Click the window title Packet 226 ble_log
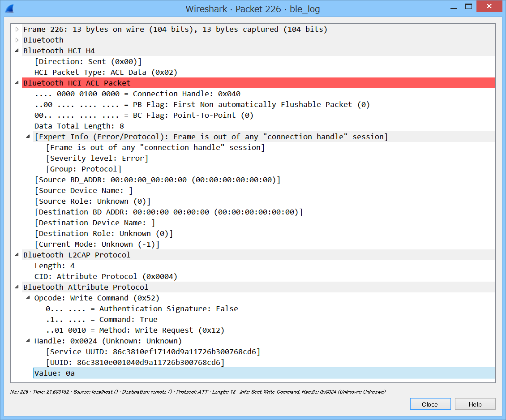The image size is (506, 420). pos(253,9)
